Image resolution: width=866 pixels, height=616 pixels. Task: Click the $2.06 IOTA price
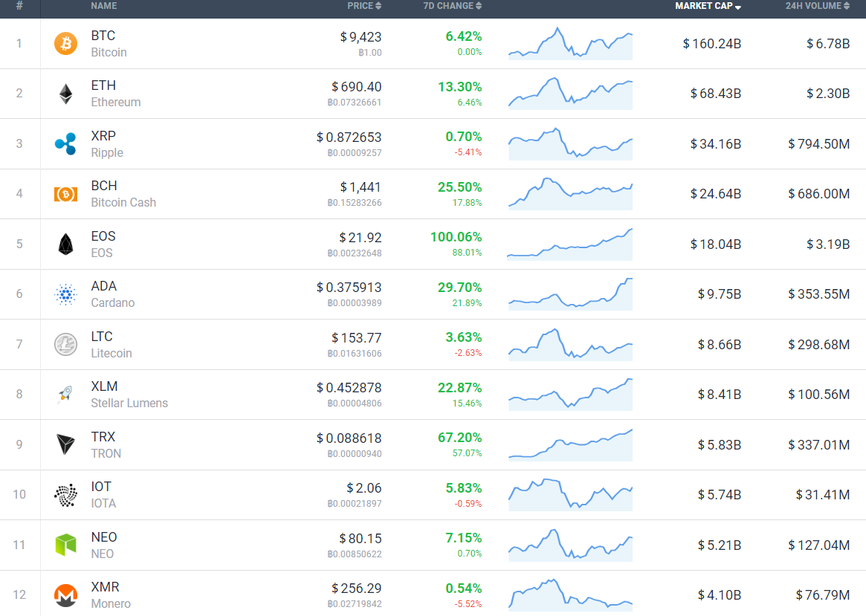(364, 488)
